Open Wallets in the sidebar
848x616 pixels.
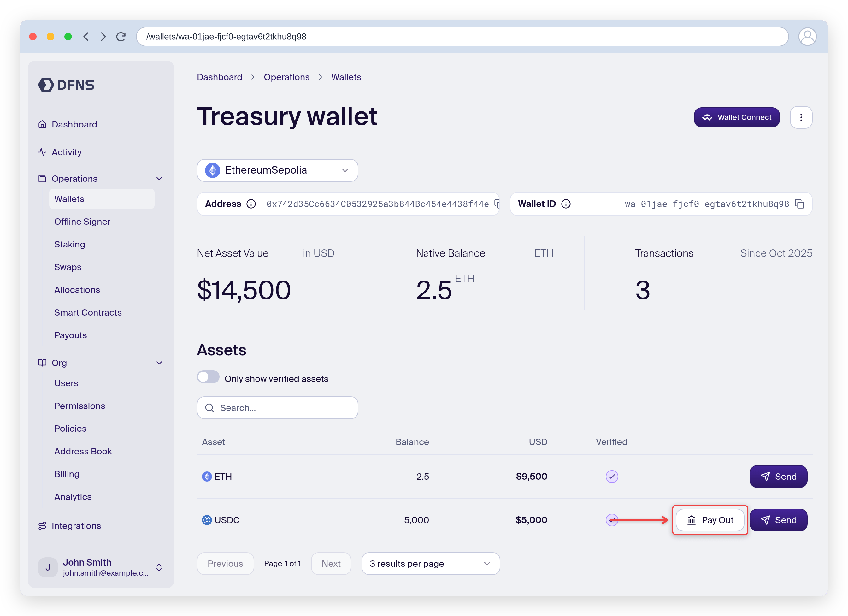tap(102, 199)
